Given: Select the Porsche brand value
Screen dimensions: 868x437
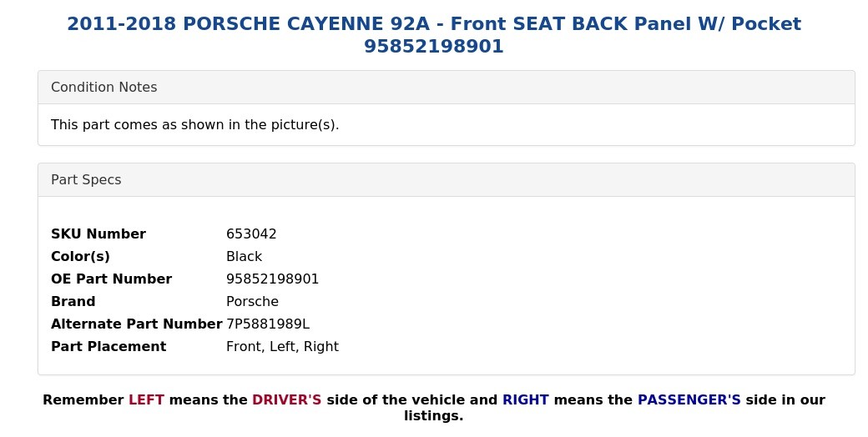Looking at the screenshot, I should pyautogui.click(x=252, y=301).
